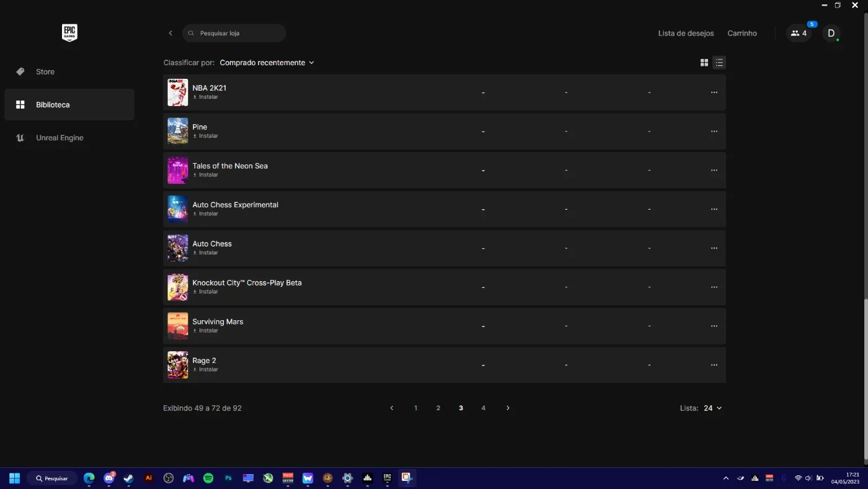Open Auto Chess cover thumbnail
868x489 pixels.
[178, 248]
